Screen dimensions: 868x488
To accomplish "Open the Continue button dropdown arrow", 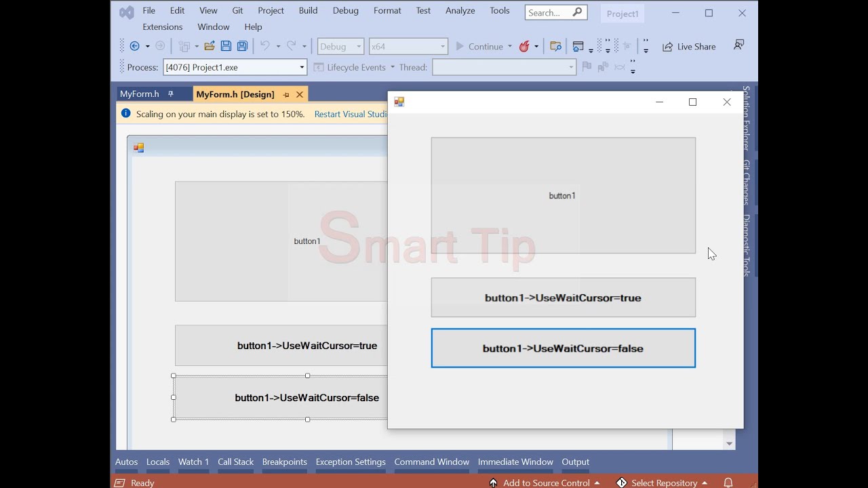I will [x=510, y=47].
